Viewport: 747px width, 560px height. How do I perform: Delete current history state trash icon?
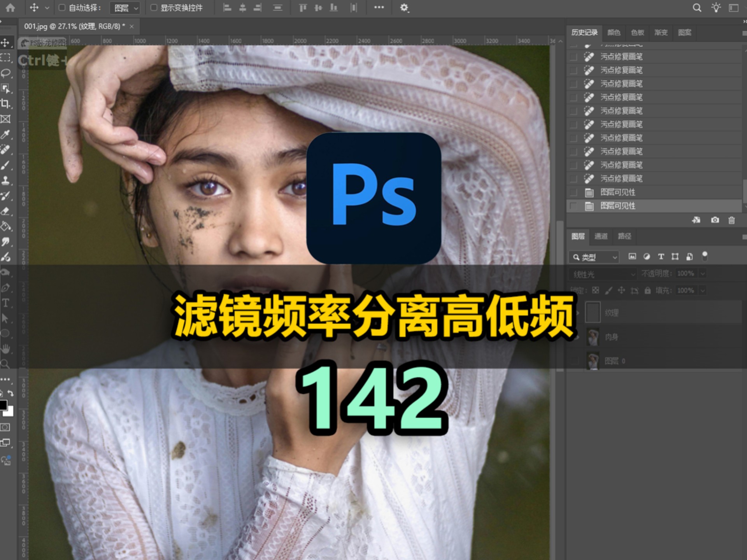pyautogui.click(x=731, y=220)
